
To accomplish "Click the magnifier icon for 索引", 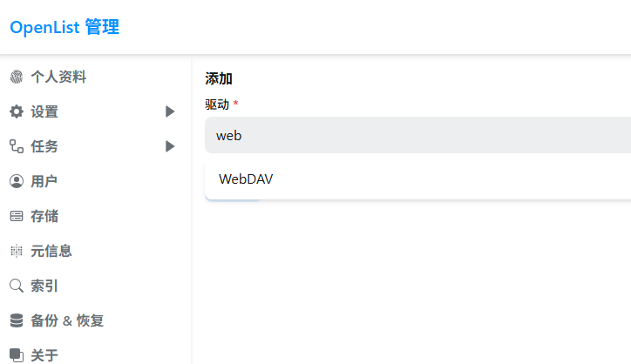I will [17, 286].
